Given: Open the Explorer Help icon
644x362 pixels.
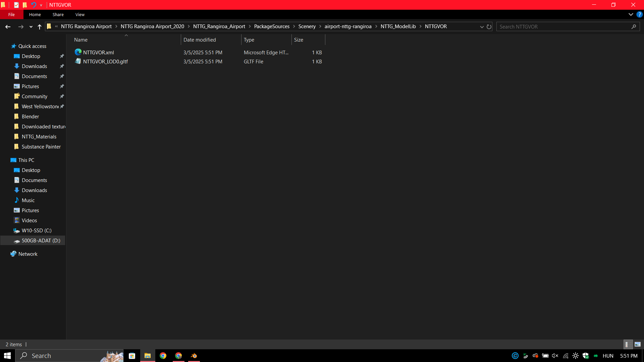Looking at the screenshot, I should [639, 15].
